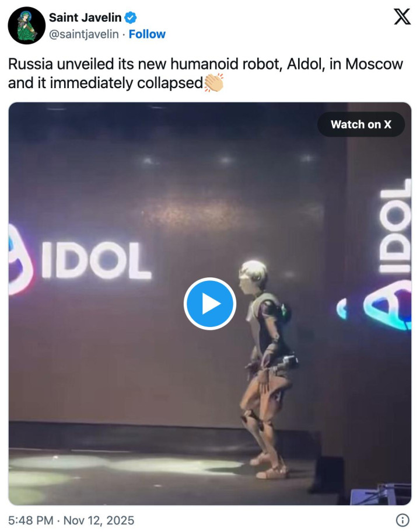
Task: Click the white IDOL backdrop lettering
Action: tap(97, 260)
